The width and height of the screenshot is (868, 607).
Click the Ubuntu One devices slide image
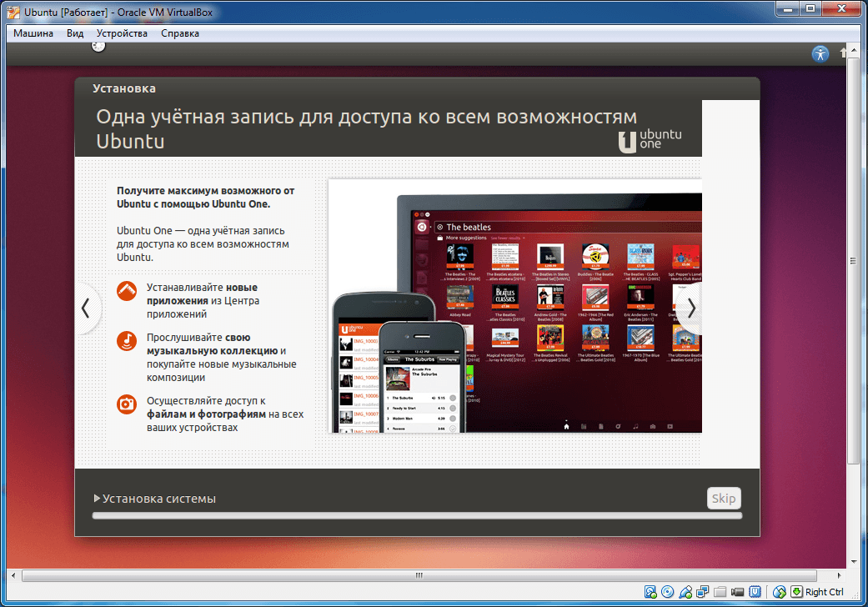(x=515, y=306)
